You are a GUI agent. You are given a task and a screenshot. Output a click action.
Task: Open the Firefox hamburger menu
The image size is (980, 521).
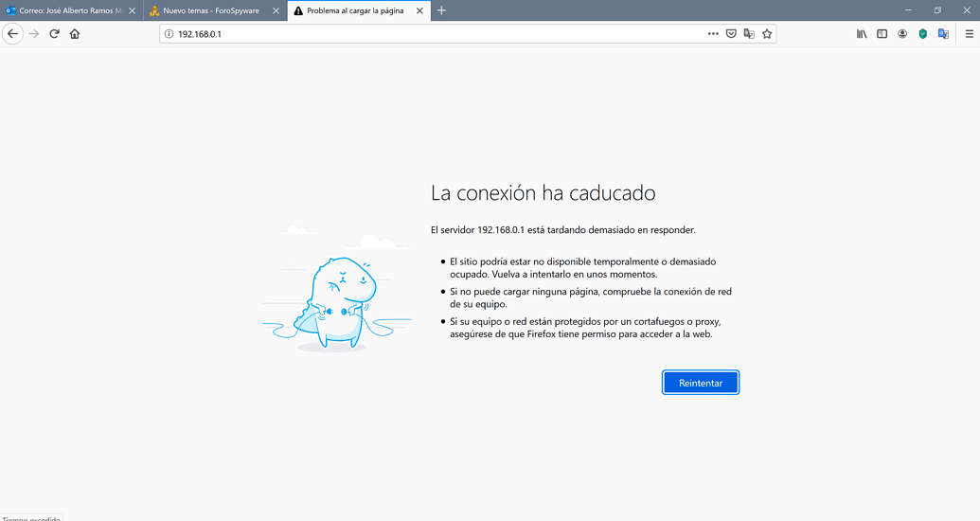point(970,34)
